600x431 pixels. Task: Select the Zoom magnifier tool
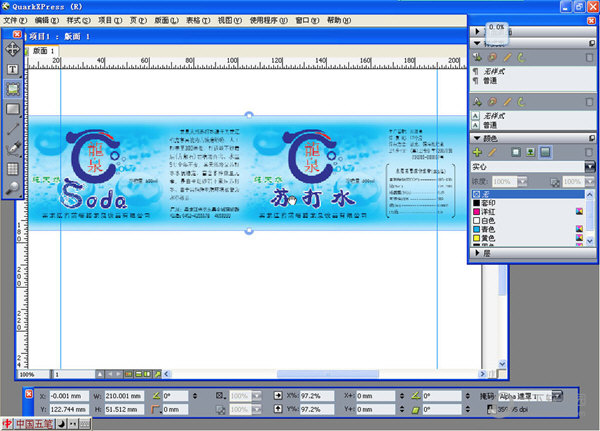point(13,189)
